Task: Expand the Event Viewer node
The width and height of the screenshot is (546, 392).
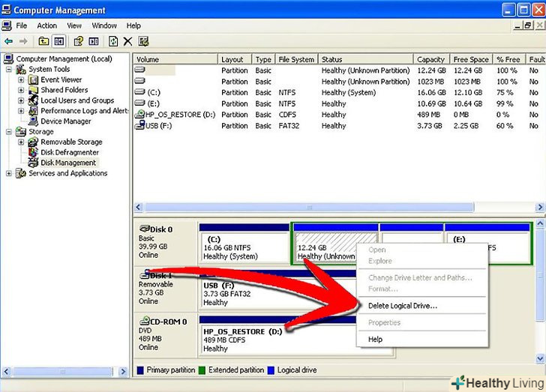Action: (21, 79)
